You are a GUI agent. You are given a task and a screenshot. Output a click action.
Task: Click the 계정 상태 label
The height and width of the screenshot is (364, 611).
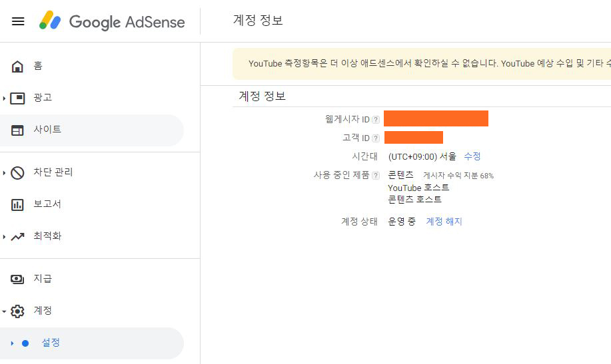359,222
